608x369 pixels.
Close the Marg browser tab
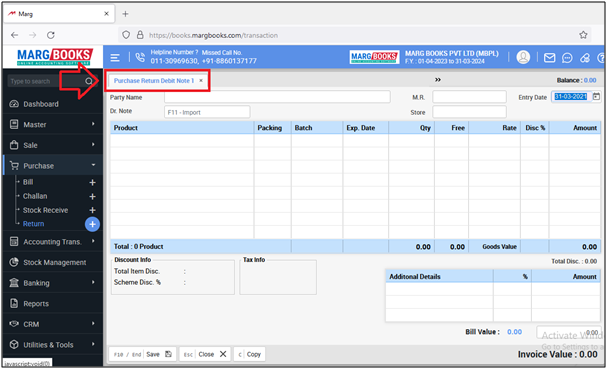click(106, 14)
